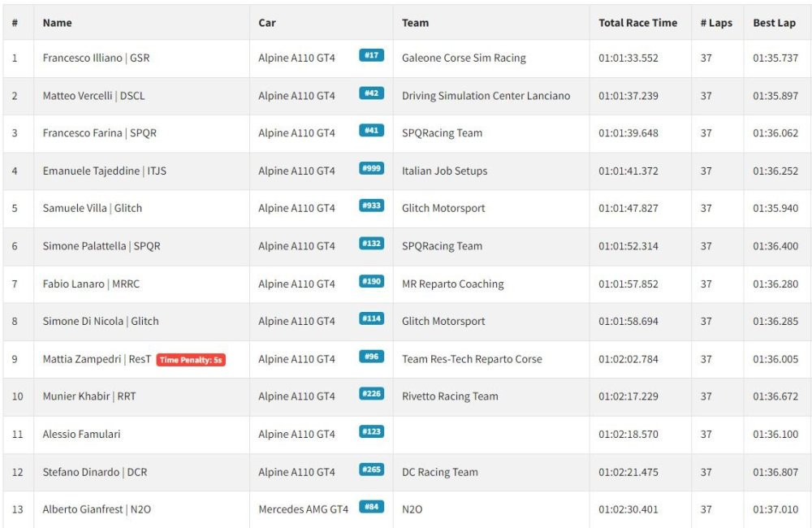Screen dimensions: 812x528
Task: Select driver Simone Di Nicola | Glitch
Action: (101, 321)
